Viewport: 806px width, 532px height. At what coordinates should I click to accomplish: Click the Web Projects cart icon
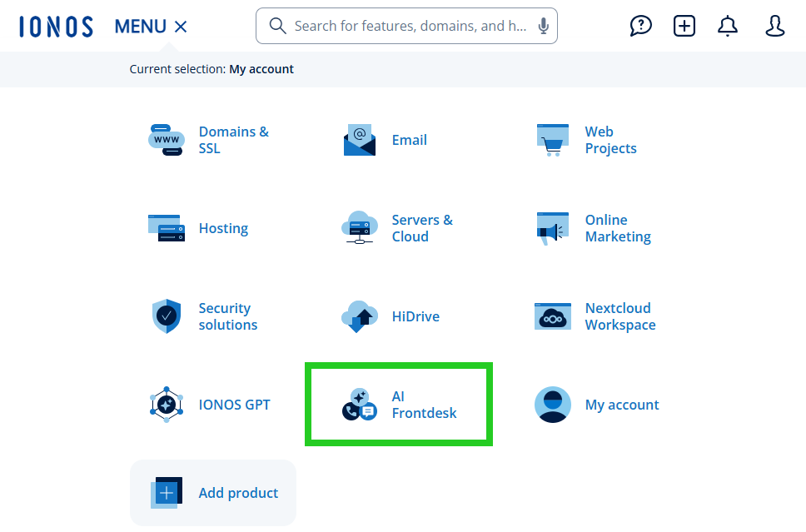(x=553, y=140)
